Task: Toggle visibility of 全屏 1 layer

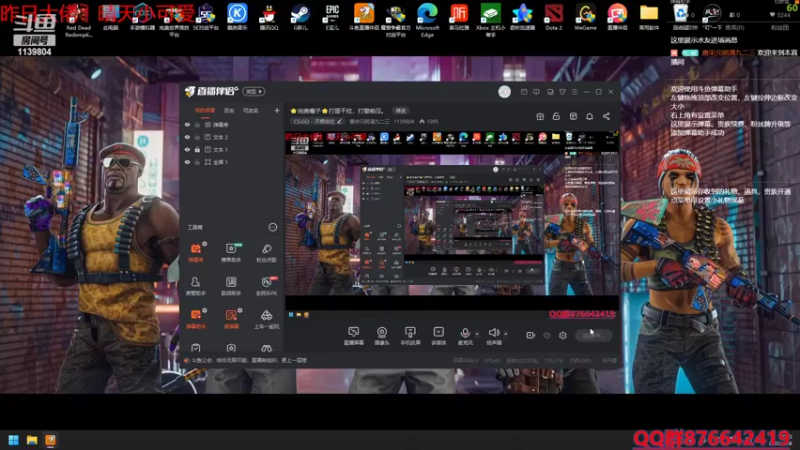Action: 187,162
